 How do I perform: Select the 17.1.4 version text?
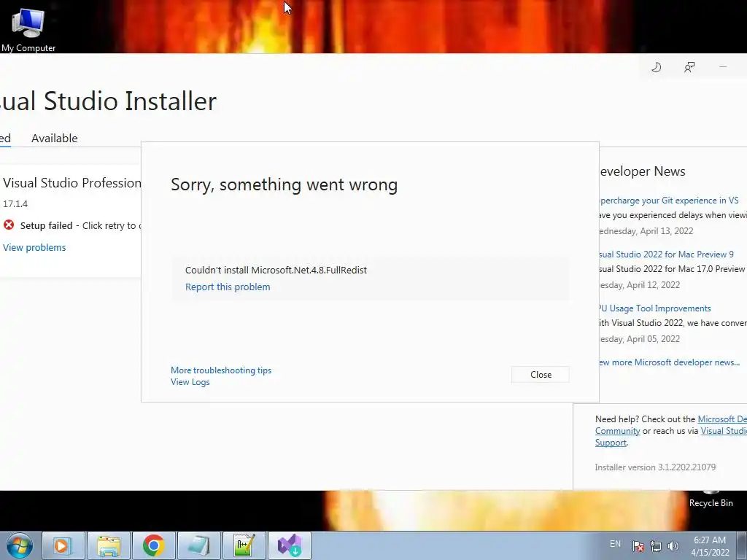coord(15,204)
